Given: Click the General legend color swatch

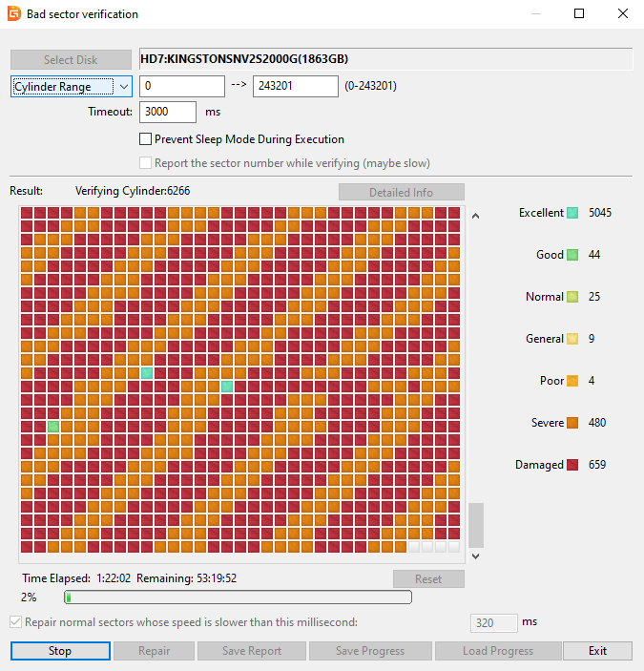Looking at the screenshot, I should tap(572, 339).
